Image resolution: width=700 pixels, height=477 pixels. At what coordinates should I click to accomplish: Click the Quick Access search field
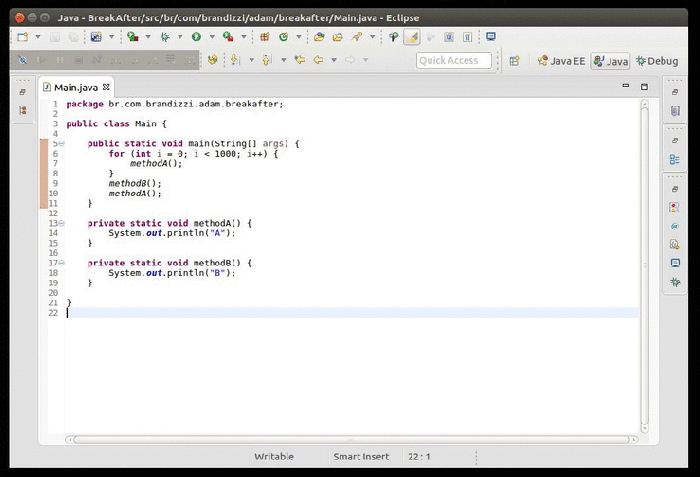(x=454, y=61)
